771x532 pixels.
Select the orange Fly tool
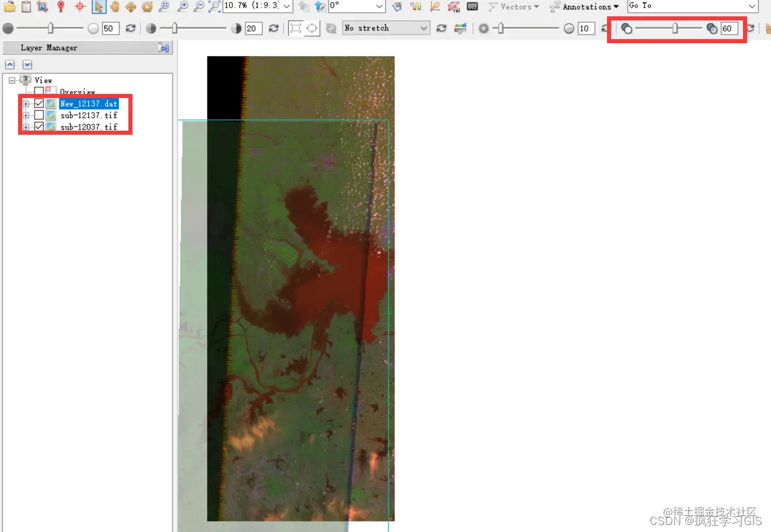click(x=131, y=6)
